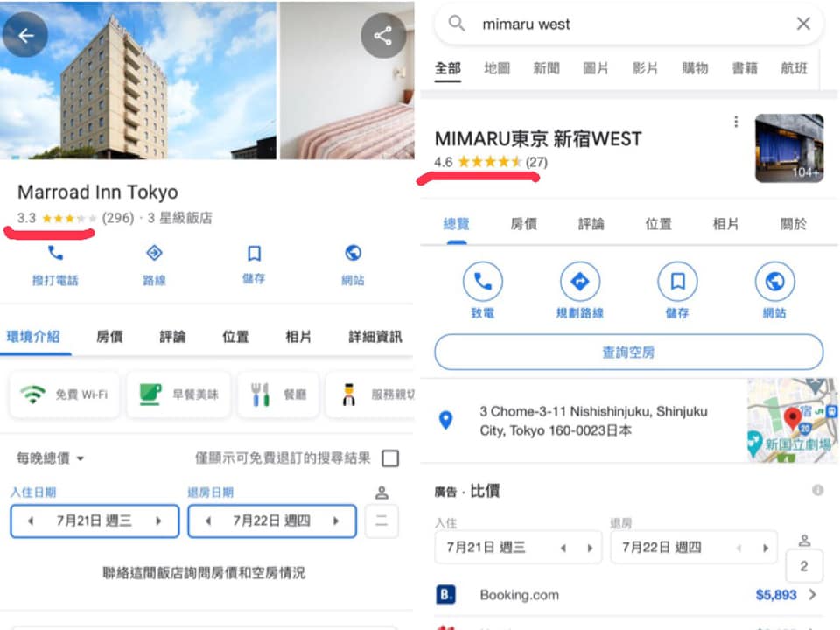Expand the Booking.com price row

pyautogui.click(x=812, y=595)
